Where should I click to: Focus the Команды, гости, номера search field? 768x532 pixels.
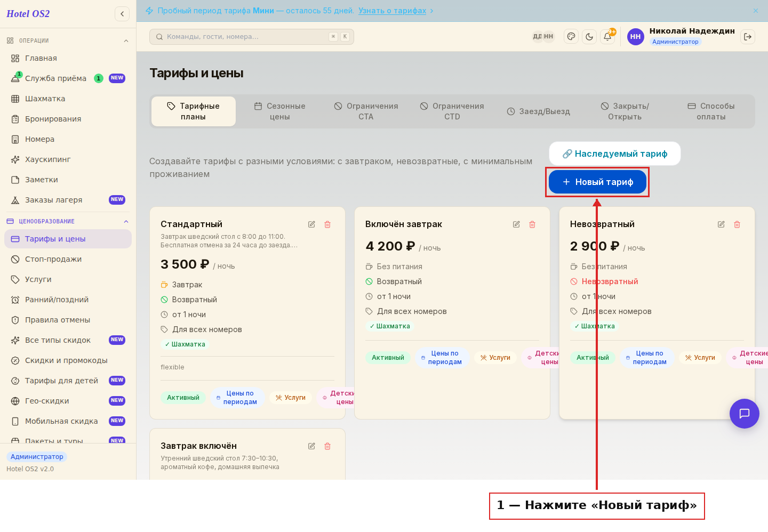click(x=252, y=37)
